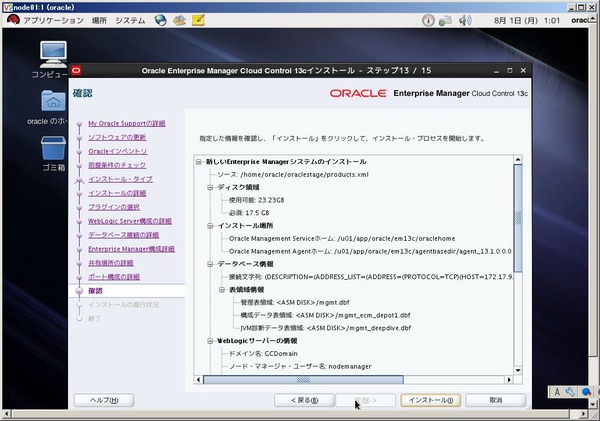
Task: Minimize the Oracle installer window
Action: 496,71
